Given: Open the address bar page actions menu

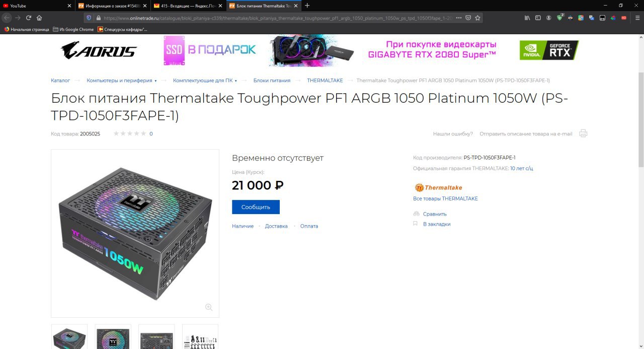Looking at the screenshot, I should (x=458, y=18).
